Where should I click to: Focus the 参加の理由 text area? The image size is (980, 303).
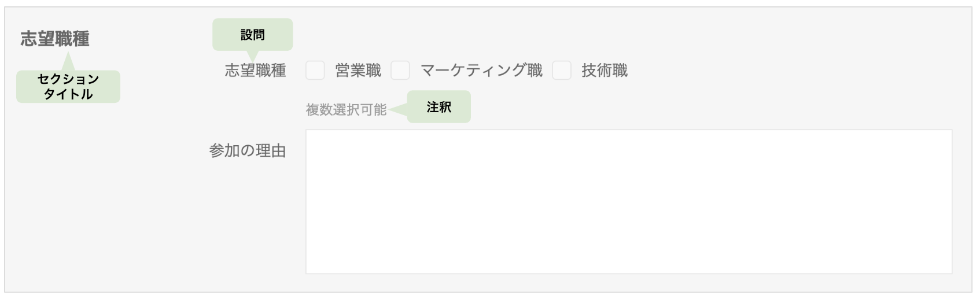tap(628, 201)
